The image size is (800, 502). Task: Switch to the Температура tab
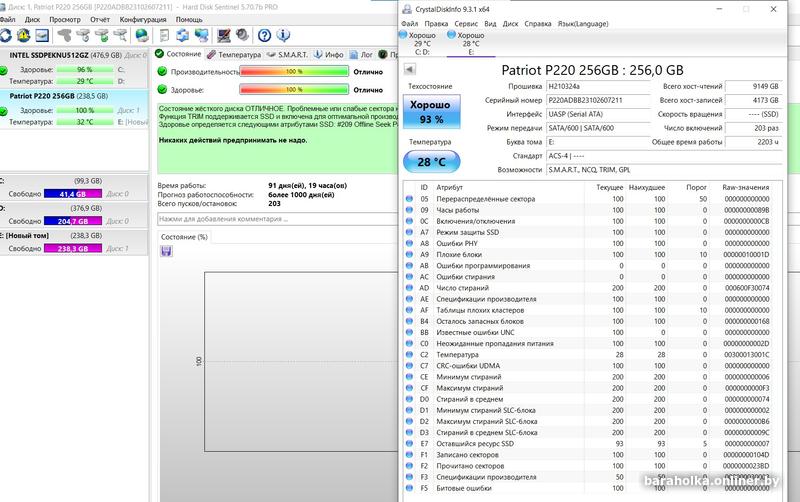[234, 55]
